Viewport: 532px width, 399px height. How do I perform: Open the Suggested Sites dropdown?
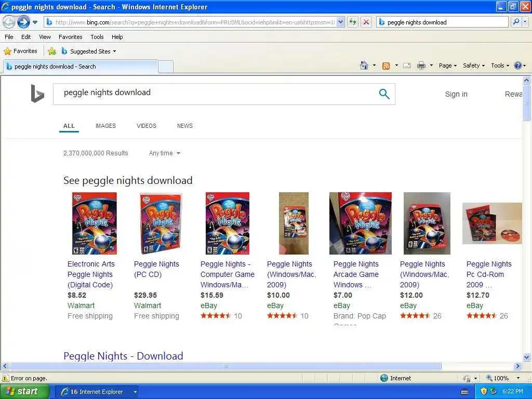[89, 51]
